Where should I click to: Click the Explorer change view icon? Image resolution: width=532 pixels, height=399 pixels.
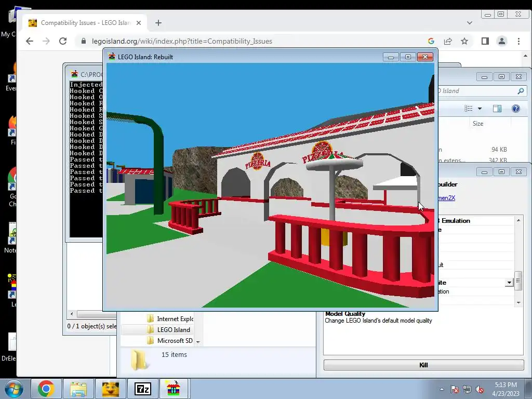(x=469, y=108)
